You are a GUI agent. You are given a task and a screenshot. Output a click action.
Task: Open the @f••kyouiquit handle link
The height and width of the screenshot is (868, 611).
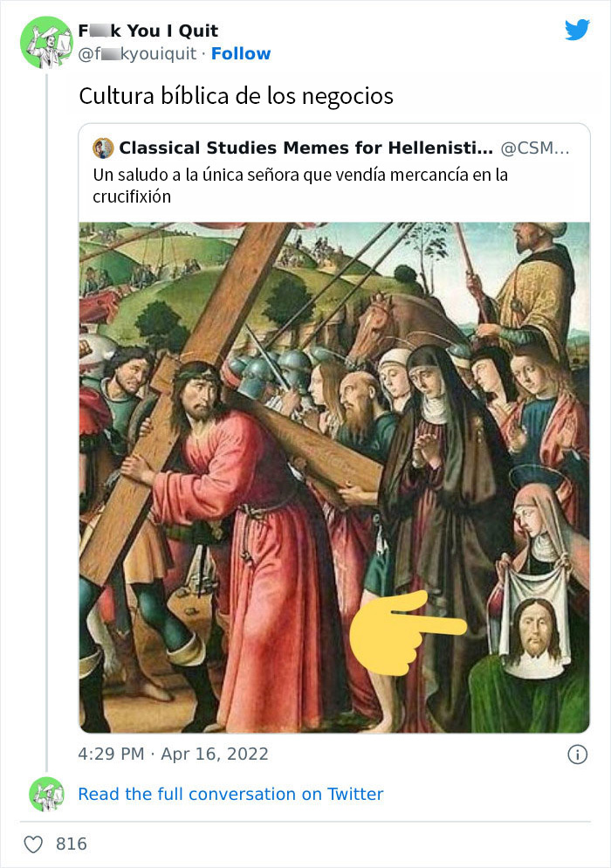click(140, 53)
